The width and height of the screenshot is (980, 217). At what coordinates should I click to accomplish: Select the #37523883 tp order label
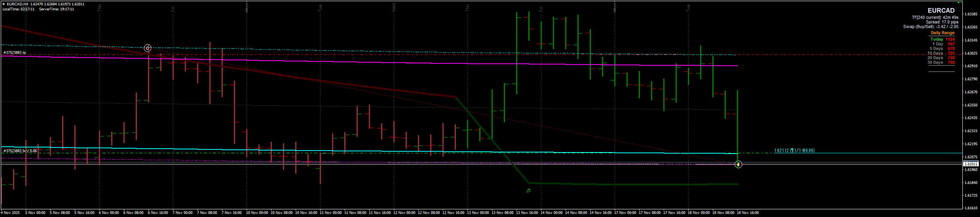click(x=15, y=53)
